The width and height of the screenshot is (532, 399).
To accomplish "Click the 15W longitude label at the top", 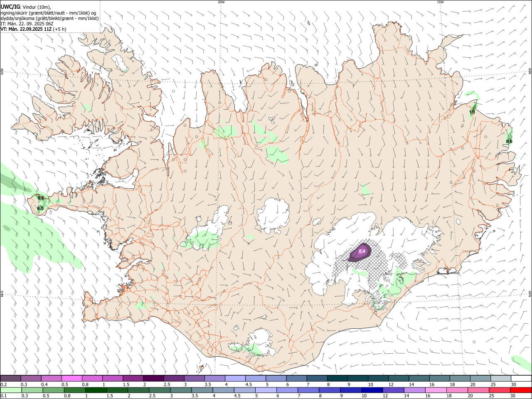I will click(x=440, y=2).
